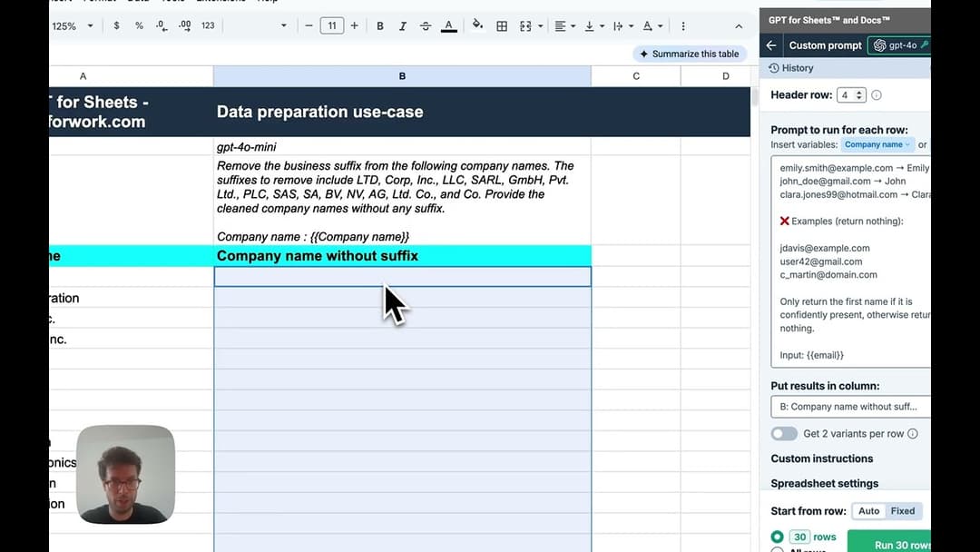Screen dimensions: 980x552
Task: Open the results column dropdown
Action: click(850, 407)
